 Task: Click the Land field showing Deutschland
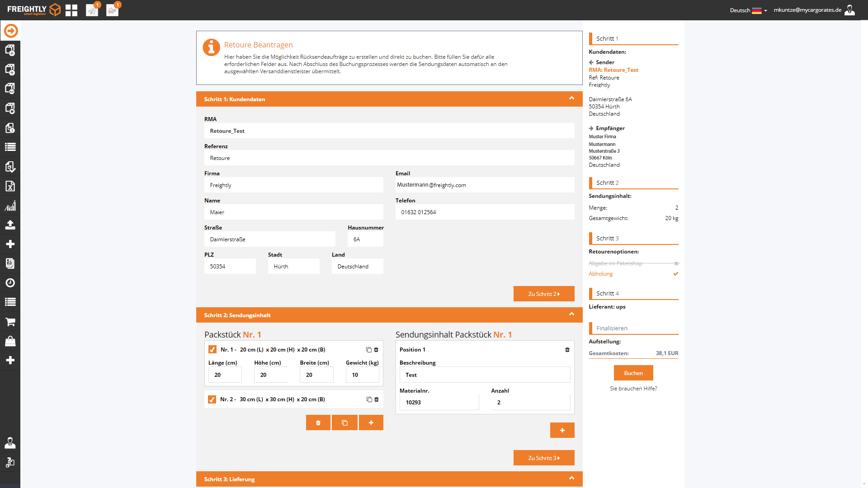[x=358, y=266]
